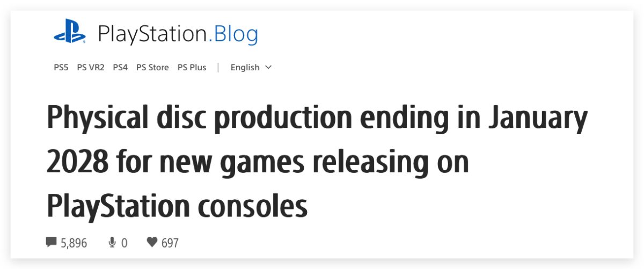Go to the PS VR2 section
The width and height of the screenshot is (644, 269).
[91, 68]
